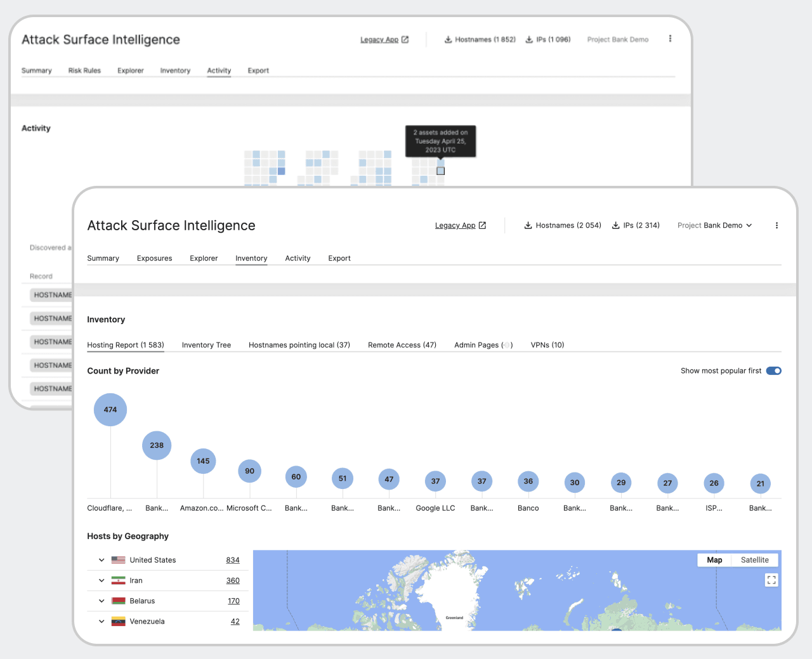Expand the Belarus geography row
812x659 pixels.
coord(101,601)
